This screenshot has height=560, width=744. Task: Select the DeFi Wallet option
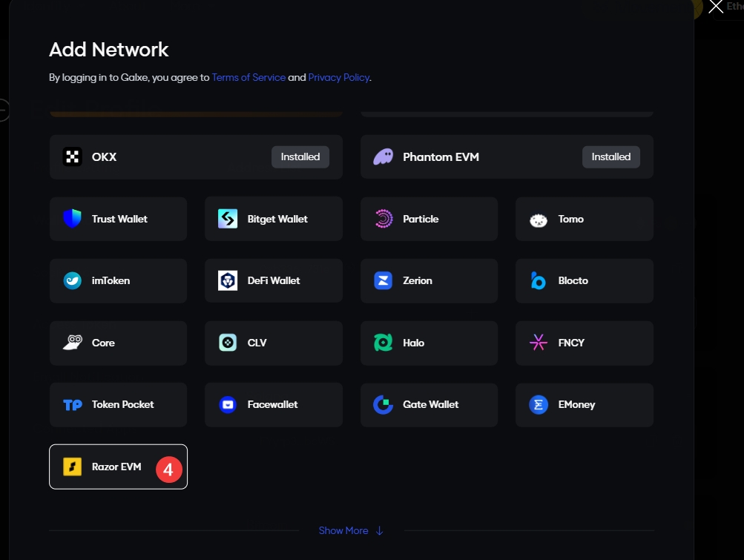273,280
